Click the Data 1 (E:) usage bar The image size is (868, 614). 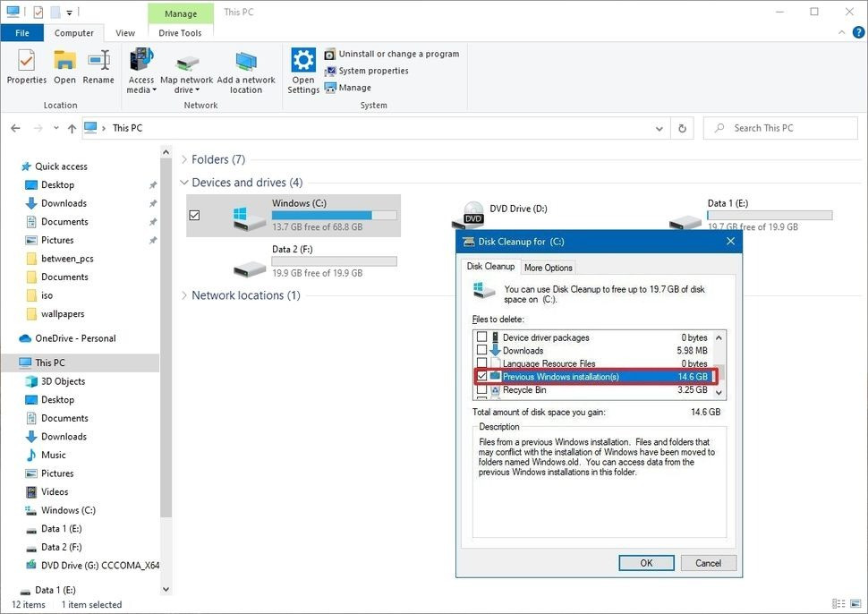[770, 215]
